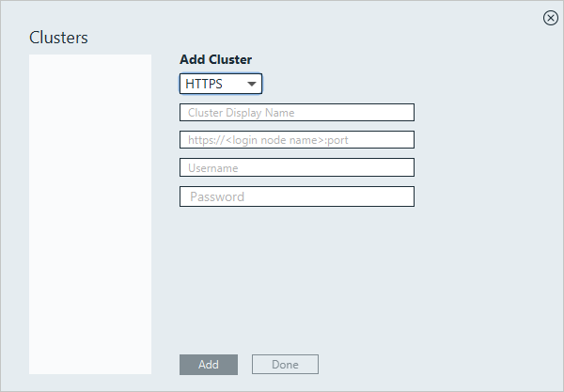This screenshot has width=564, height=392.
Task: Open the HTTPS connection type dropdown
Action: (221, 84)
